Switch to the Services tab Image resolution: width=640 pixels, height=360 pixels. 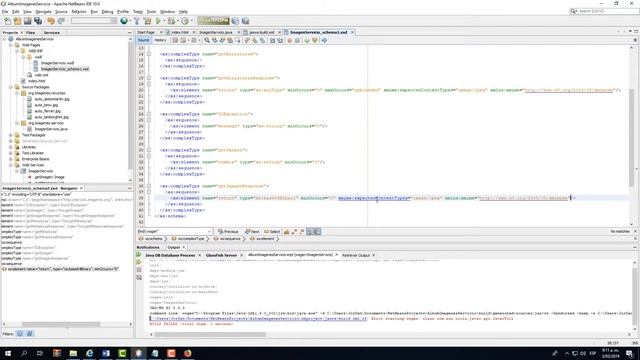point(51,32)
